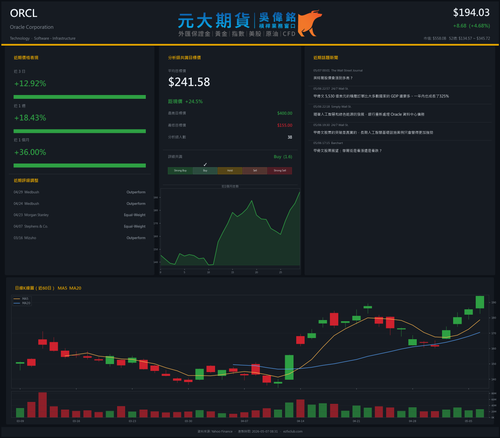Click the 04/29 Wedbush rating row
The image size is (500, 438).
pyautogui.click(x=79, y=192)
